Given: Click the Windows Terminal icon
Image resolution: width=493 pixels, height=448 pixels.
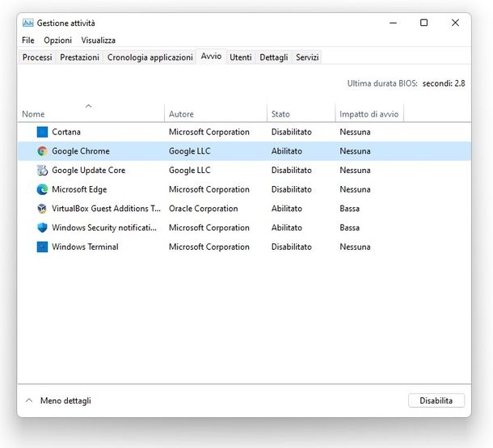Looking at the screenshot, I should tap(42, 247).
